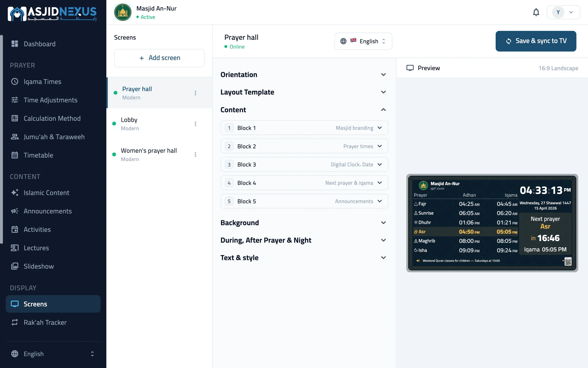Click the MasjidNexus logo
Image resolution: width=588 pixels, height=368 pixels.
point(52,14)
